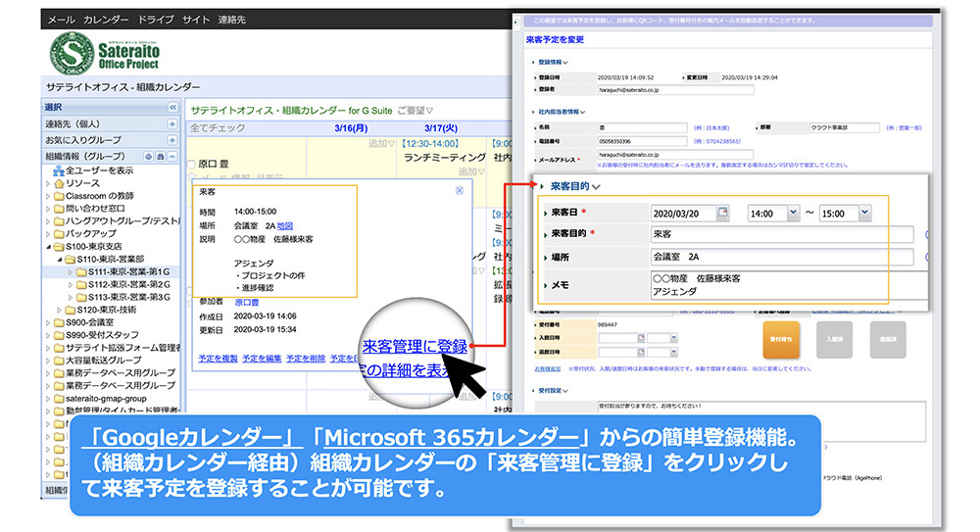Viewport: 980px width, 532px height.
Task: Click the house icon of リソース
Action: (x=60, y=184)
